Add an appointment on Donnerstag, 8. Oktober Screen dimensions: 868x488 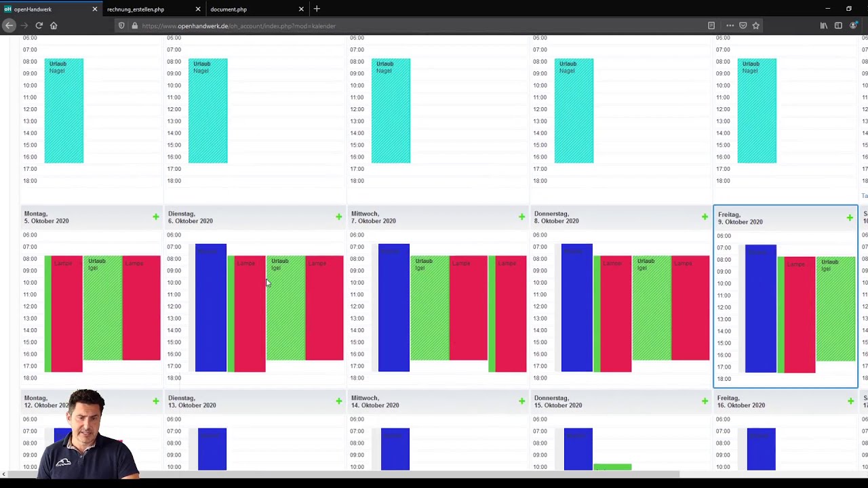point(705,217)
